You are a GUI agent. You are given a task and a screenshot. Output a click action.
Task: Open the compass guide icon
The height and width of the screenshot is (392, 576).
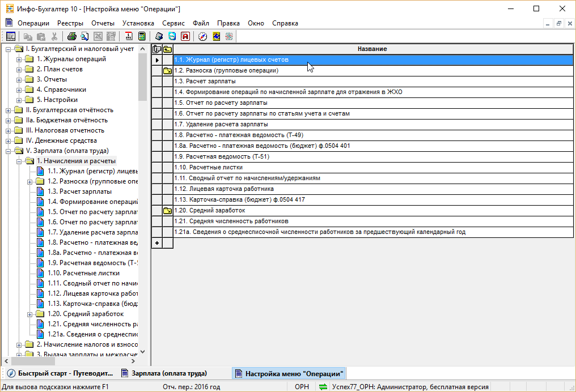(203, 36)
